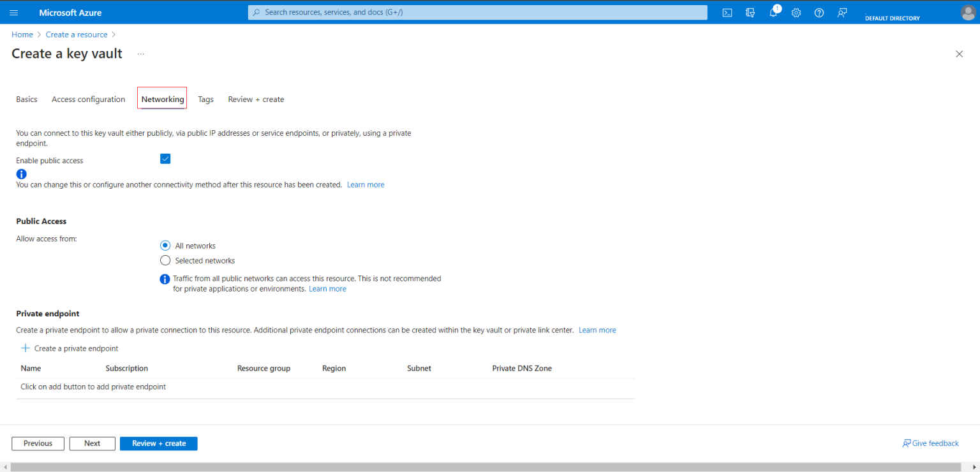Viewport: 980px width, 472px height.
Task: Open the Help pane via the question mark icon
Action: pyautogui.click(x=819, y=12)
